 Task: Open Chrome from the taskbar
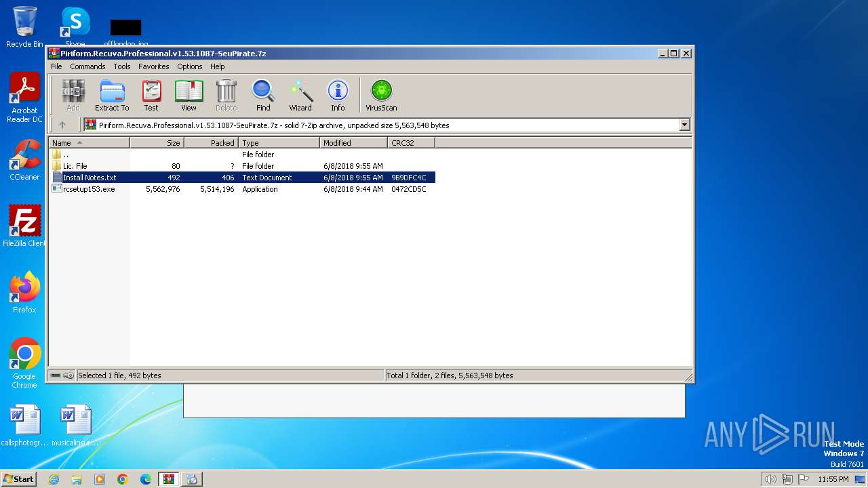tap(123, 479)
